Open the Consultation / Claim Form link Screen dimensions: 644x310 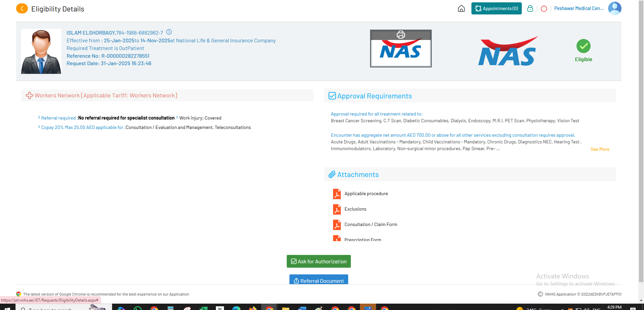(371, 224)
